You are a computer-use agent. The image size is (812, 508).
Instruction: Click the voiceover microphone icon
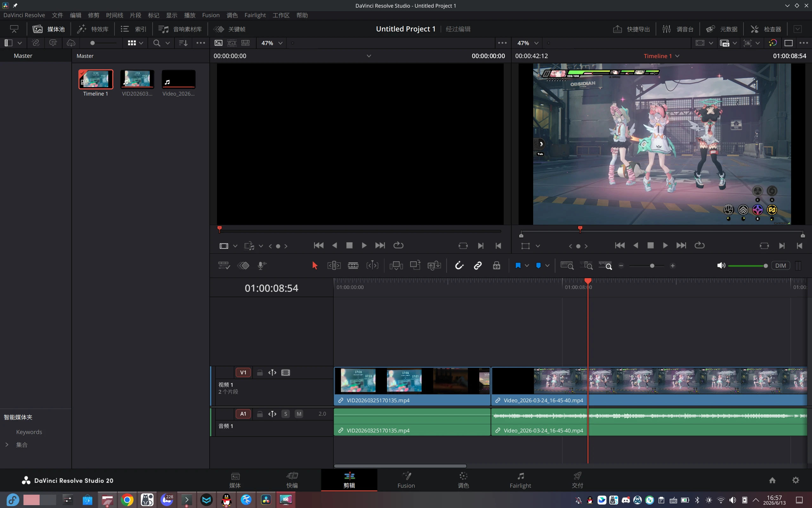(x=262, y=265)
